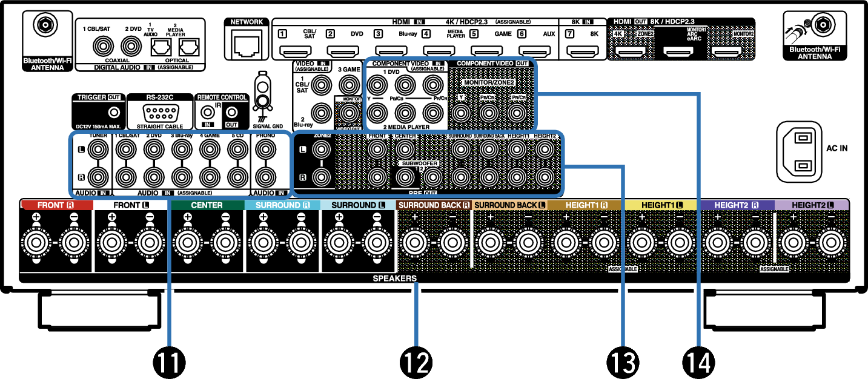Click callout number 14 marker

[698, 363]
